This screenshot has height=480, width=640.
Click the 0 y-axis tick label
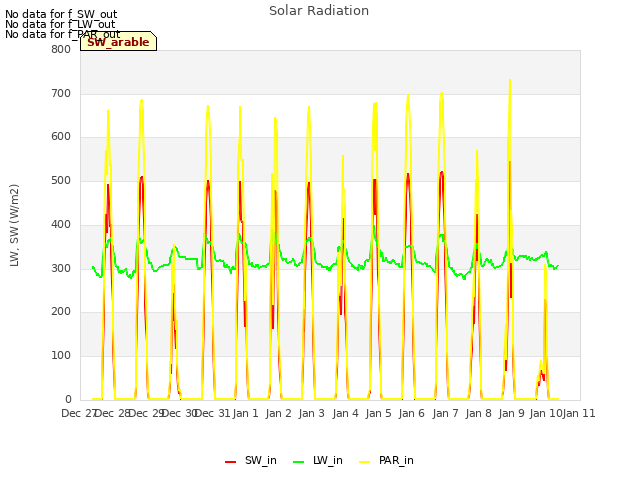[x=68, y=399]
